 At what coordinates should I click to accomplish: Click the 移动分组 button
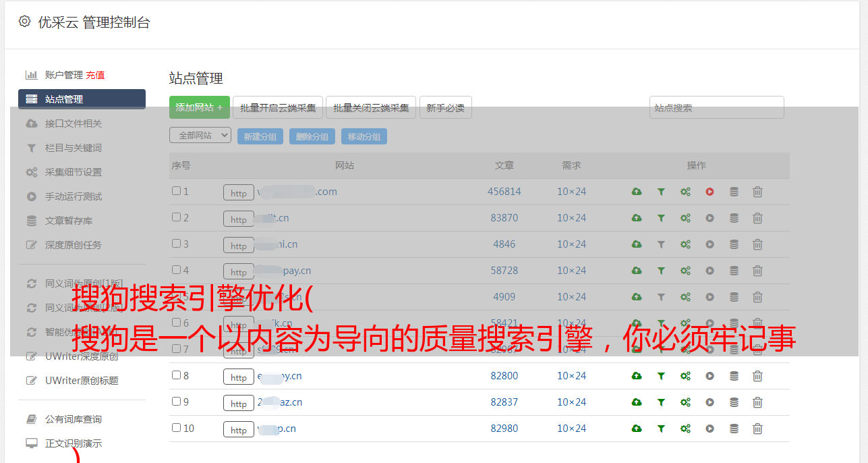(364, 136)
